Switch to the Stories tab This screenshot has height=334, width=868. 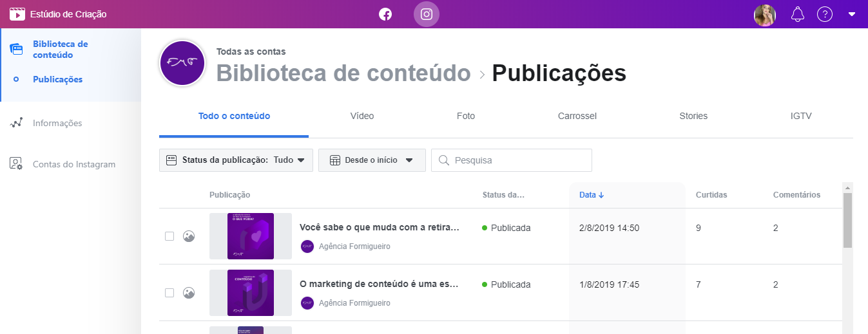[693, 116]
